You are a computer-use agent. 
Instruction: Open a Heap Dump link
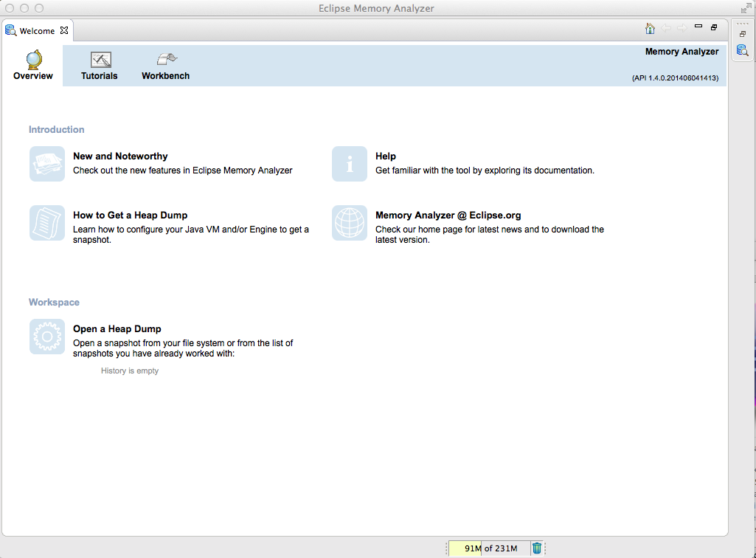click(117, 328)
